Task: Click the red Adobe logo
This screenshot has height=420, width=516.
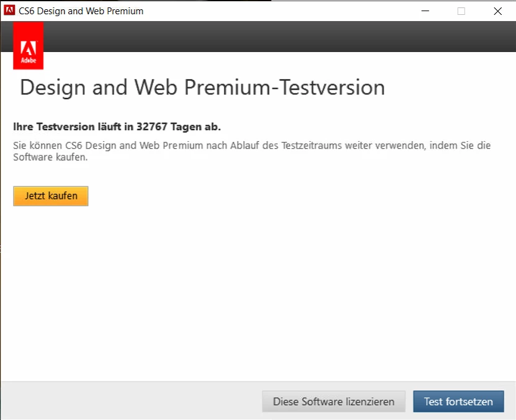Action: pos(29,46)
